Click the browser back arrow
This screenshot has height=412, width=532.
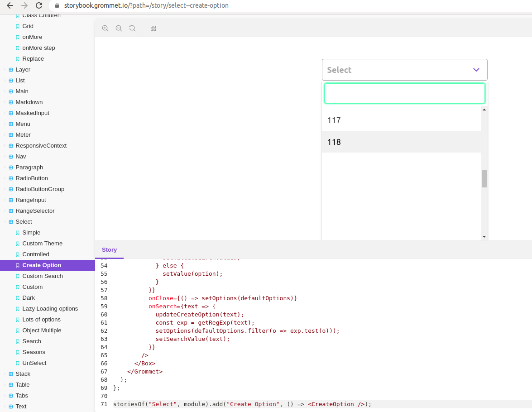(10, 5)
